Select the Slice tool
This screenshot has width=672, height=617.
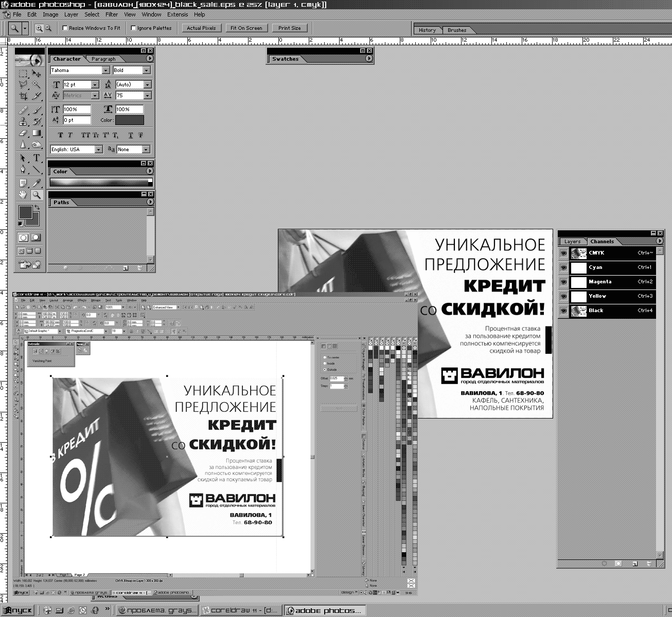click(37, 96)
